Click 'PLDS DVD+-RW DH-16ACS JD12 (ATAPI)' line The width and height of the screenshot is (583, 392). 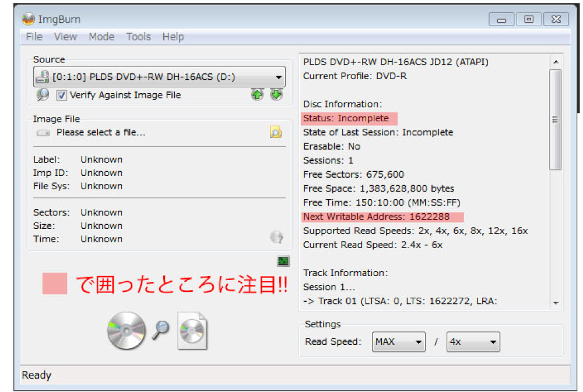point(396,62)
